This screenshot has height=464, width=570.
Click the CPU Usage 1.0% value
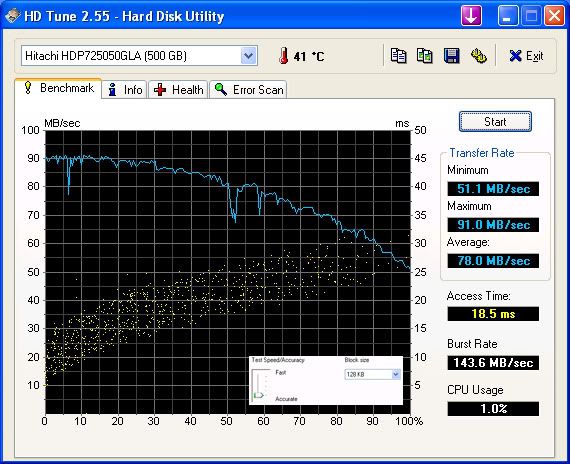tap(493, 409)
